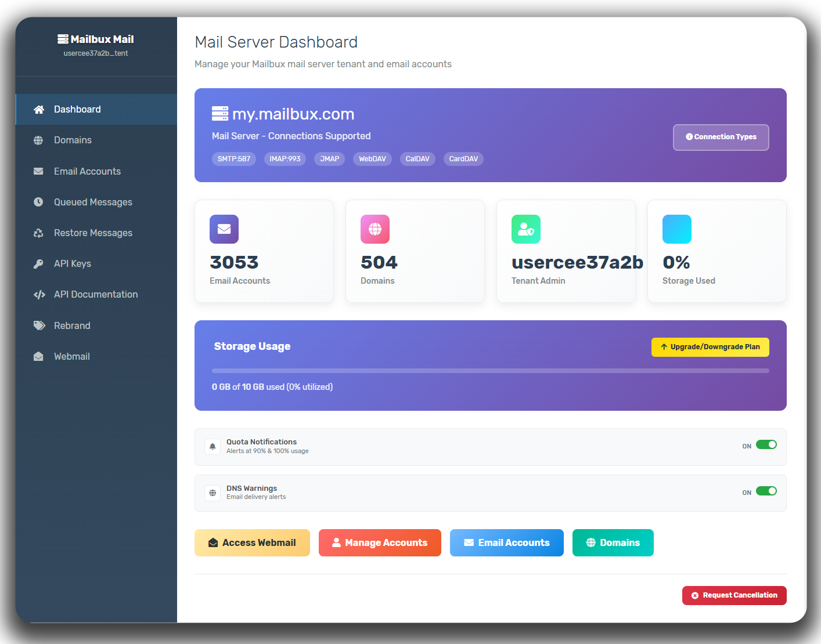Click the Request Cancellation button
821x644 pixels.
tap(734, 595)
